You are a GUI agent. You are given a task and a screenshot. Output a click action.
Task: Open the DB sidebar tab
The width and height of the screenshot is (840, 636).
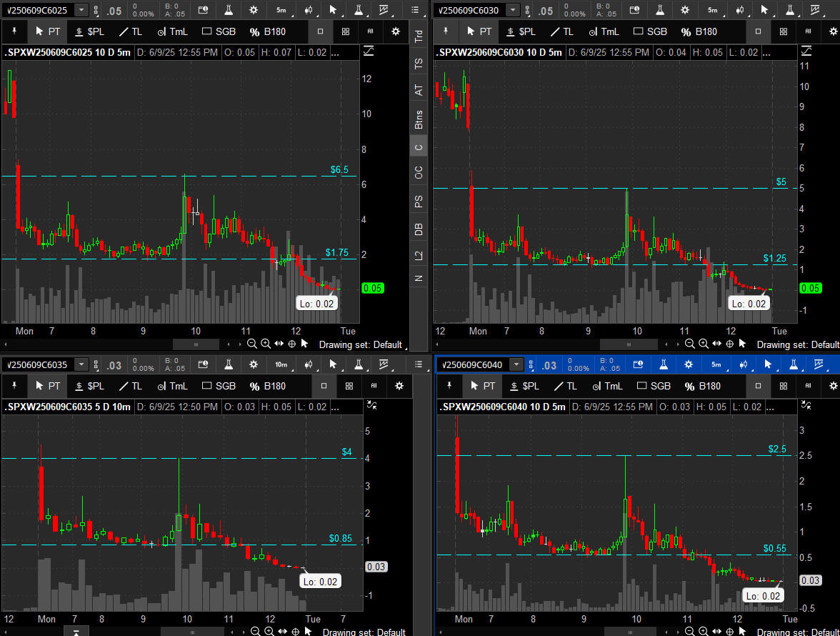(419, 229)
